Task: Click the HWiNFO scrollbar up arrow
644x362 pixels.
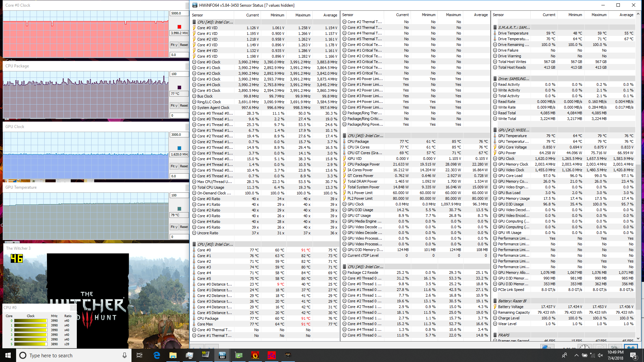Action: 638,14
